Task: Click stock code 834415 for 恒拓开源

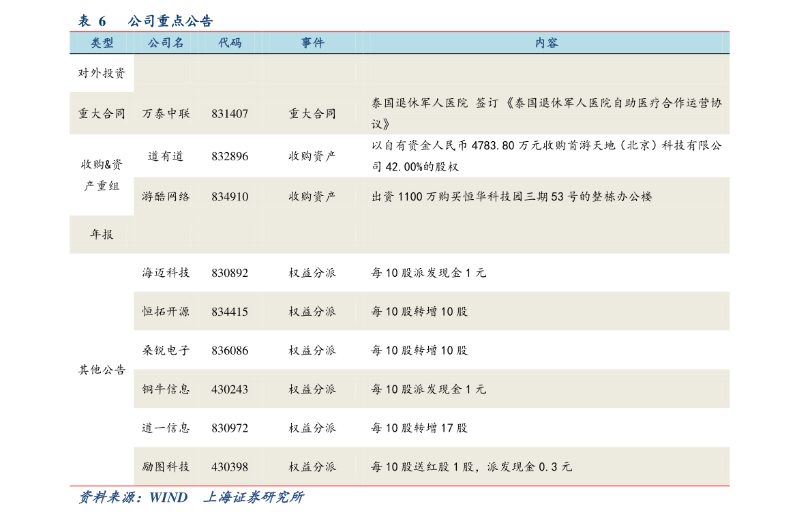Action: [230, 312]
